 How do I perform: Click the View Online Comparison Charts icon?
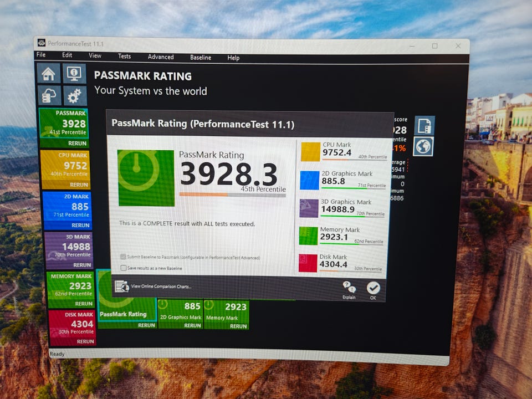(121, 287)
